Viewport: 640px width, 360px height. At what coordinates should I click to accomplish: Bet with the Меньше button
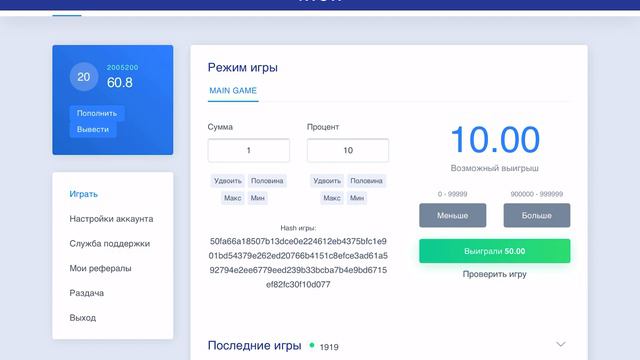tap(453, 215)
